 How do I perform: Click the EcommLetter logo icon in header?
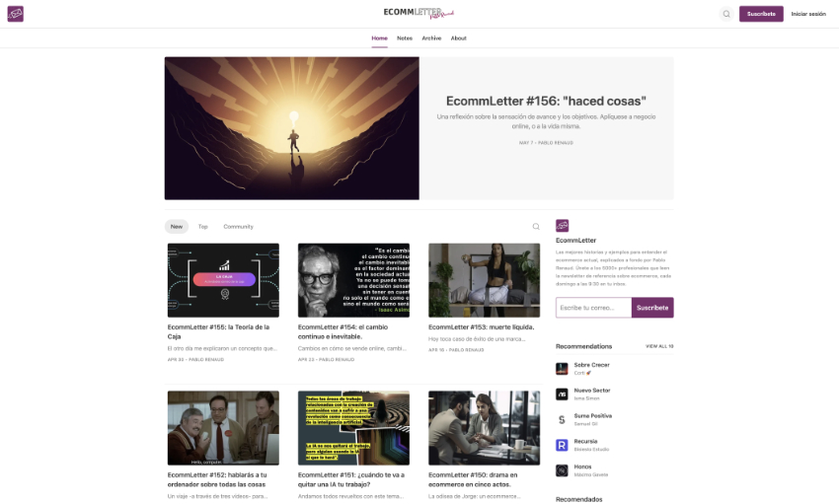pos(16,14)
